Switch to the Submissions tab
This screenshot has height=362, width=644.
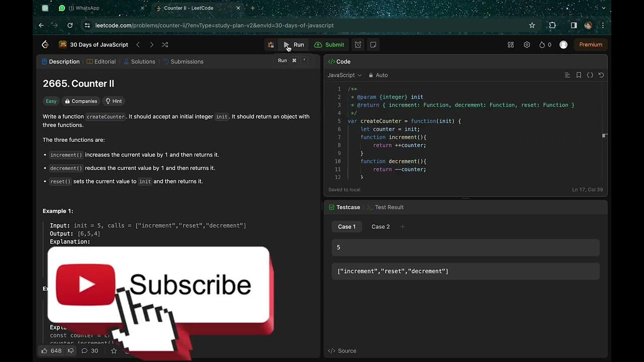183,61
